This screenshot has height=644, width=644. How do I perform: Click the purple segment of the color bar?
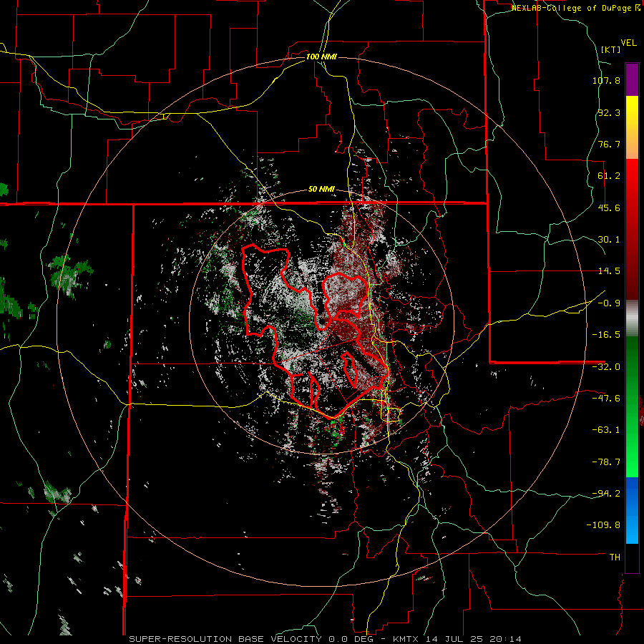click(632, 79)
